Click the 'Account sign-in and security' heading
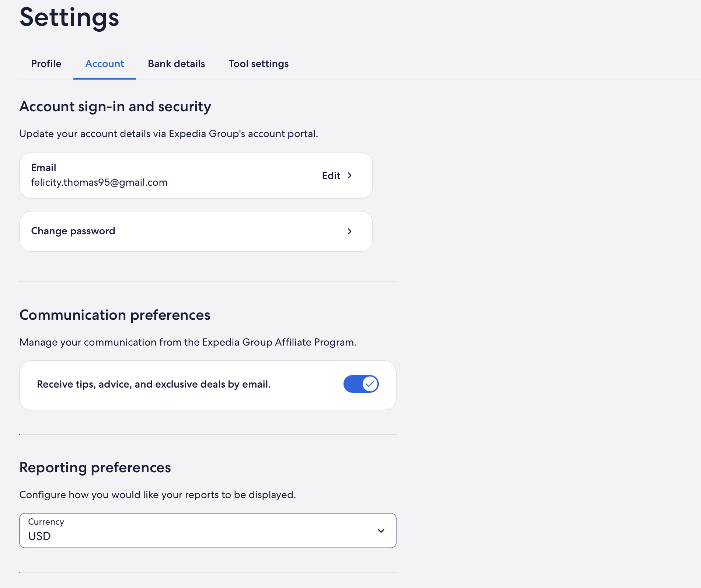Image resolution: width=701 pixels, height=588 pixels. (x=115, y=106)
